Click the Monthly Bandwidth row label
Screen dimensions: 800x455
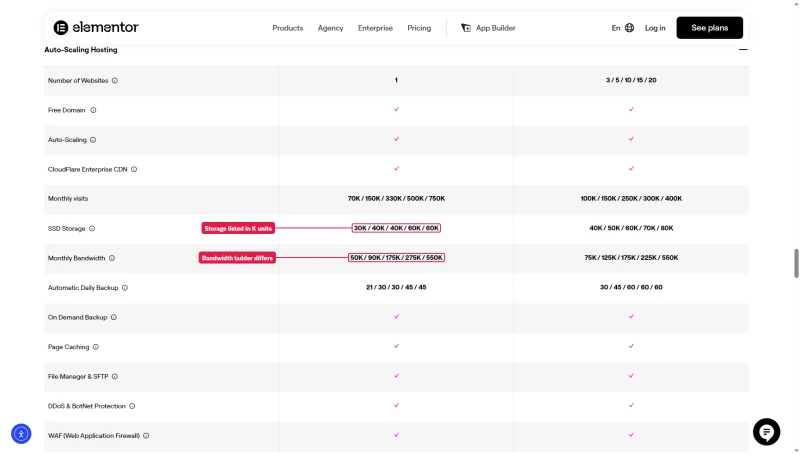[77, 258]
